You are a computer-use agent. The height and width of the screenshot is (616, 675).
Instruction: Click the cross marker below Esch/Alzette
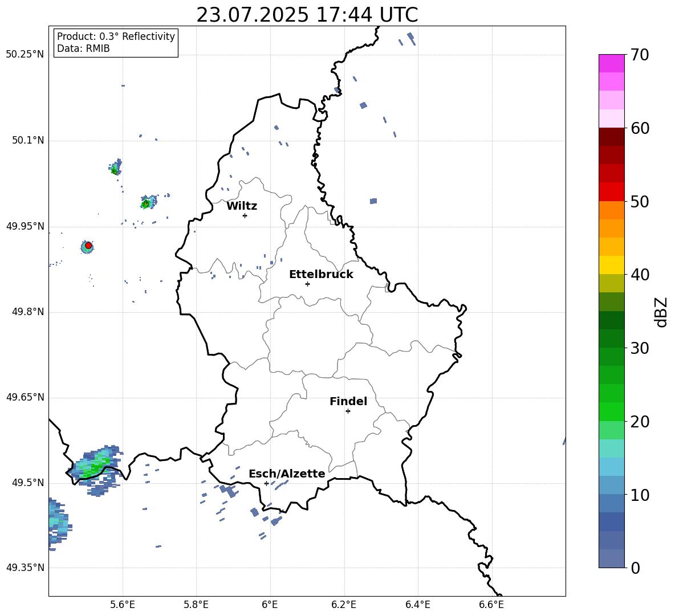pyautogui.click(x=266, y=483)
